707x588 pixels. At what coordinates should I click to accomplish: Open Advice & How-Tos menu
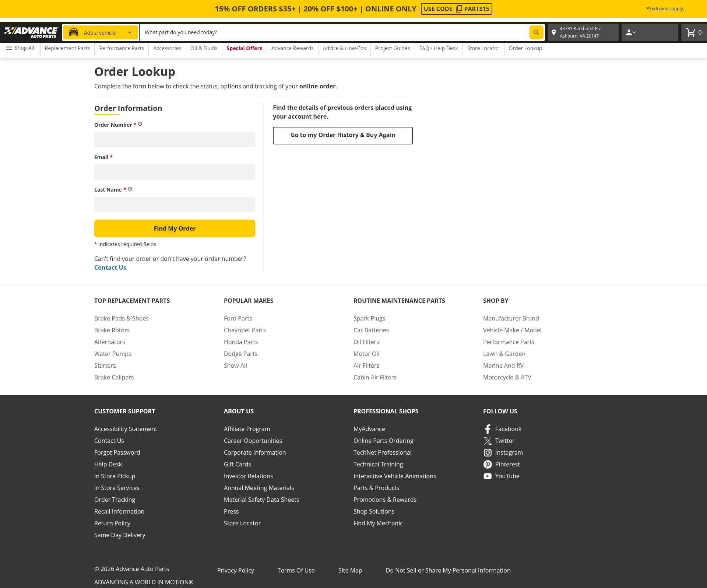click(x=344, y=48)
